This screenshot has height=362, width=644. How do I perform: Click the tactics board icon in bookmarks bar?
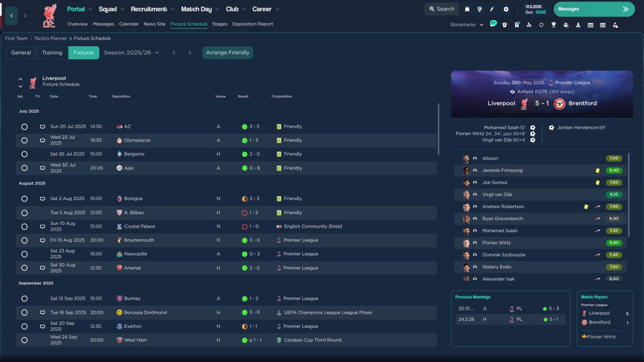point(517,25)
